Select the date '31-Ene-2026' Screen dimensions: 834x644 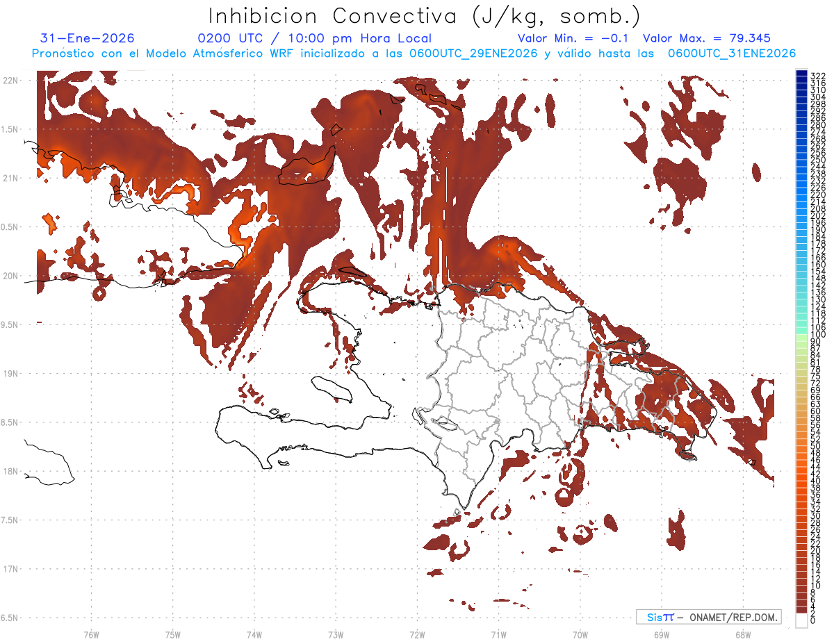point(88,38)
